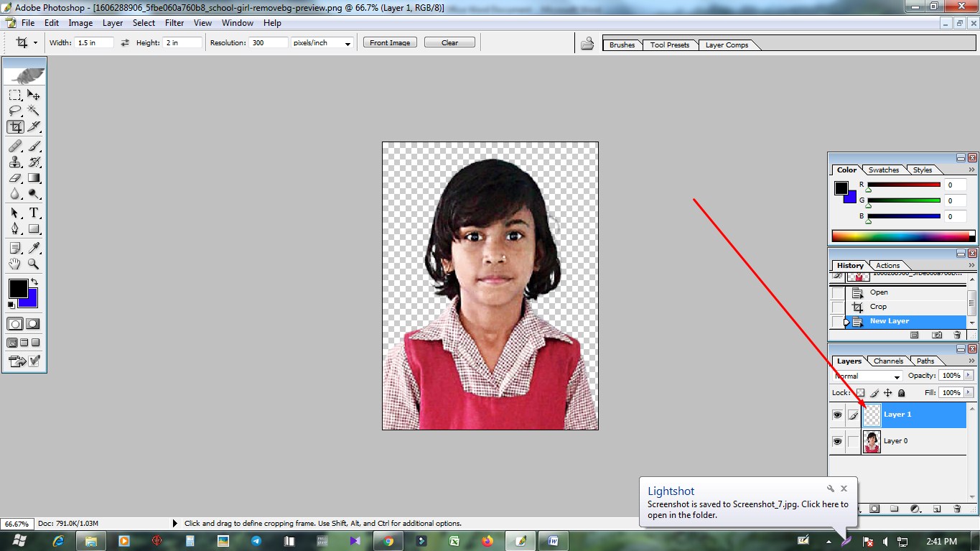Viewport: 980px width, 551px height.
Task: Select the Rectangle shape tool
Action: point(34,228)
